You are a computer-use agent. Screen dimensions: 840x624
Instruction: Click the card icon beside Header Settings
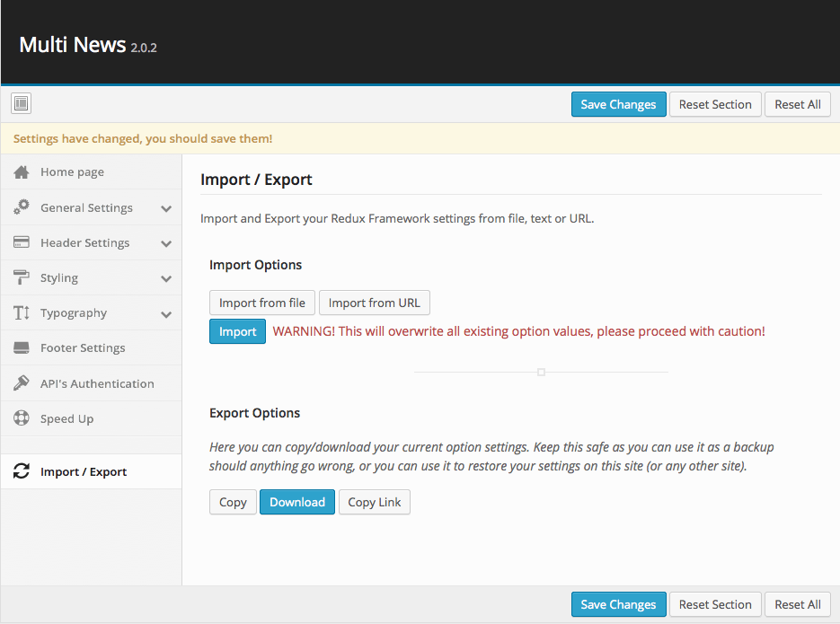(22, 242)
